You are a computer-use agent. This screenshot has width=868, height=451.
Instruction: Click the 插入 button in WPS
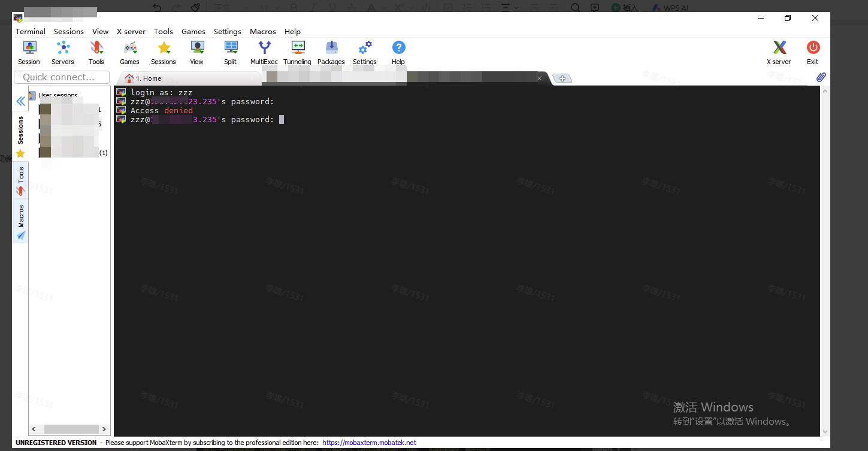pos(625,8)
